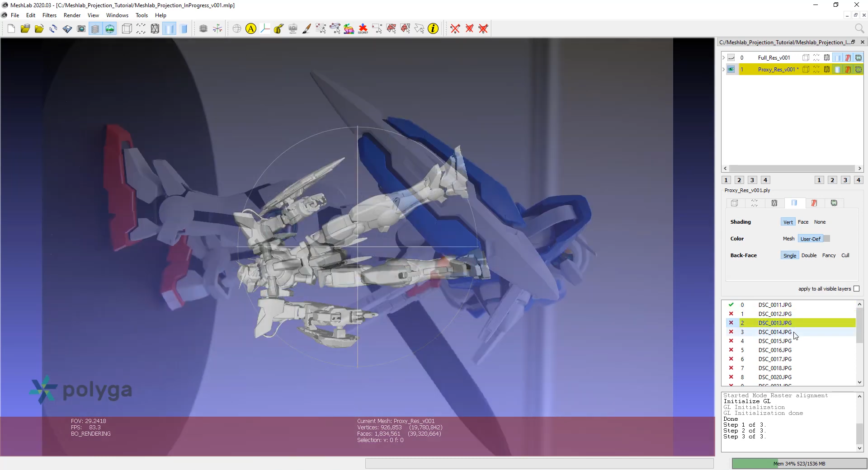Toggle points icon in Full_Res_v001 row
The image size is (868, 470).
(x=816, y=58)
